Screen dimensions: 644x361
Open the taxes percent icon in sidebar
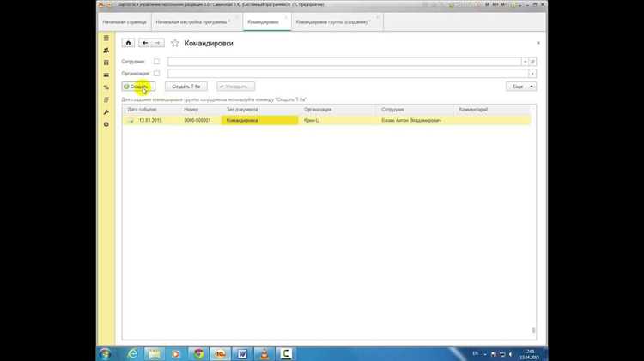click(x=106, y=87)
